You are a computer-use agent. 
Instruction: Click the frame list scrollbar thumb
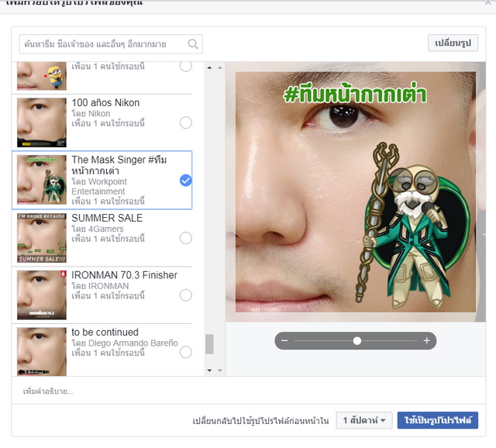(209, 344)
